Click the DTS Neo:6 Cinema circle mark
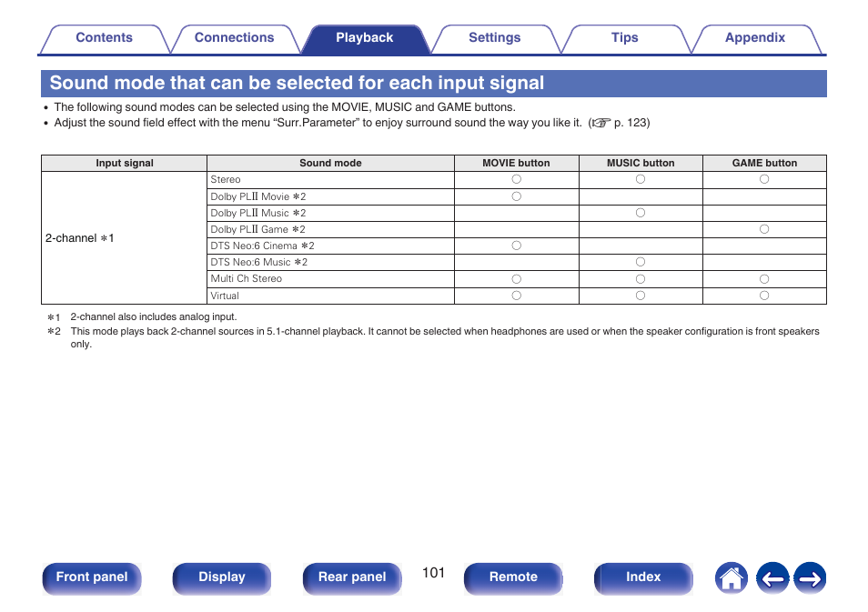This screenshot has height=612, width=868. click(517, 246)
